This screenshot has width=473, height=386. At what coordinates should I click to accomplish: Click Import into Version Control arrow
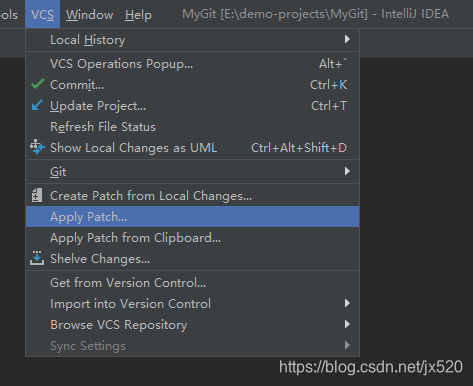(x=347, y=303)
